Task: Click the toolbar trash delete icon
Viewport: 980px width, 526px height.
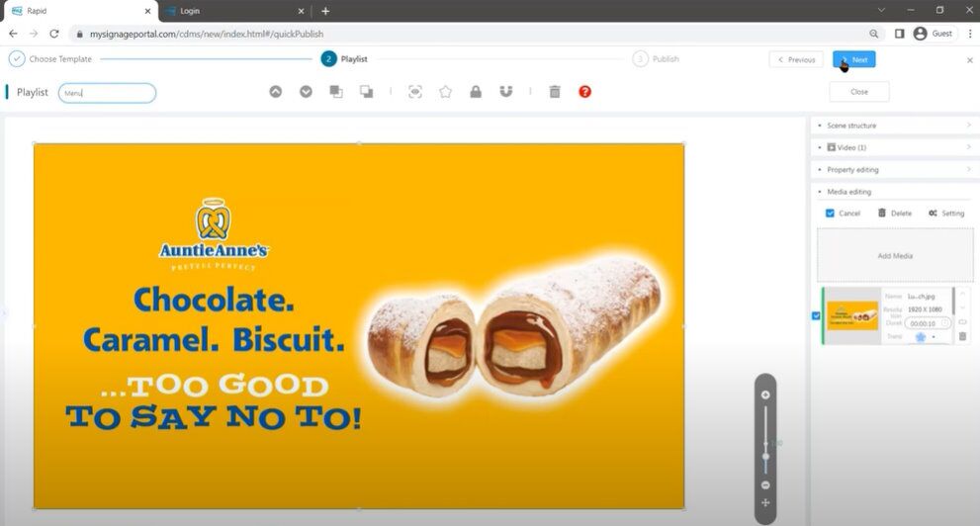Action: (x=555, y=92)
